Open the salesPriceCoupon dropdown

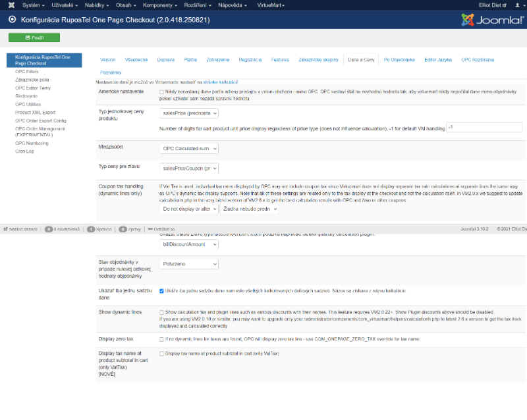tap(189, 169)
